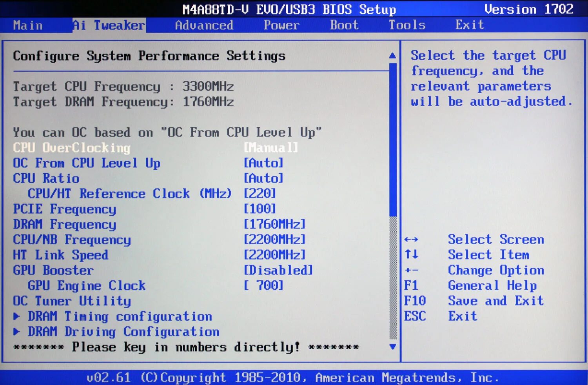Switch to the Advanced tab

click(x=204, y=25)
